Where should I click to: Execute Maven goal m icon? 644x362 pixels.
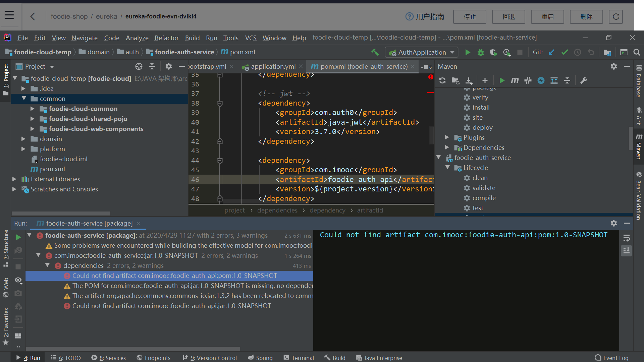pos(515,80)
